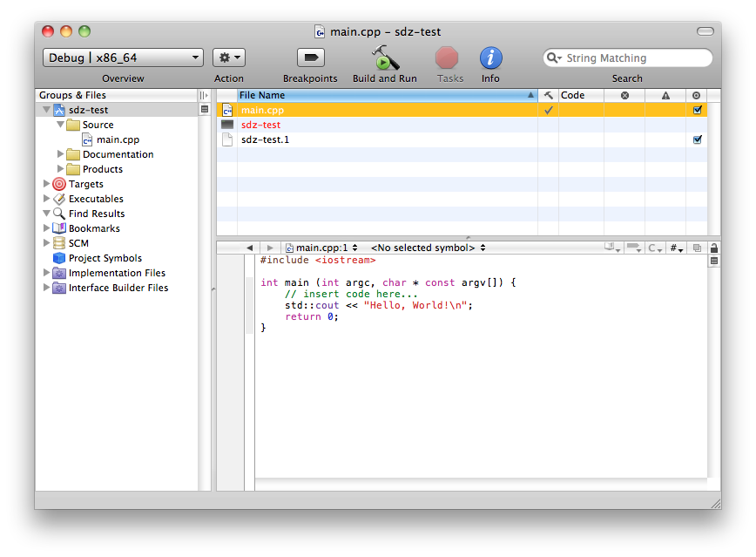Click the String Matching search field
The image size is (756, 557).
627,58
